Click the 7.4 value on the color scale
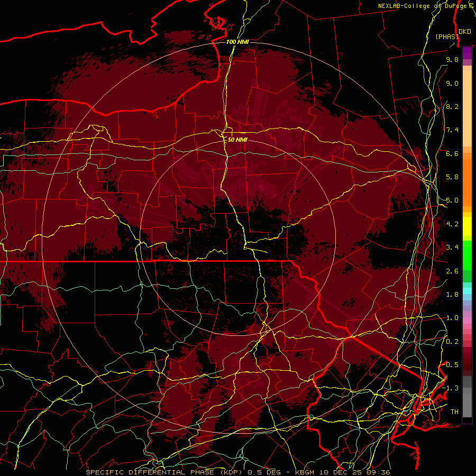Screen dimensions: 476x476 (452, 130)
